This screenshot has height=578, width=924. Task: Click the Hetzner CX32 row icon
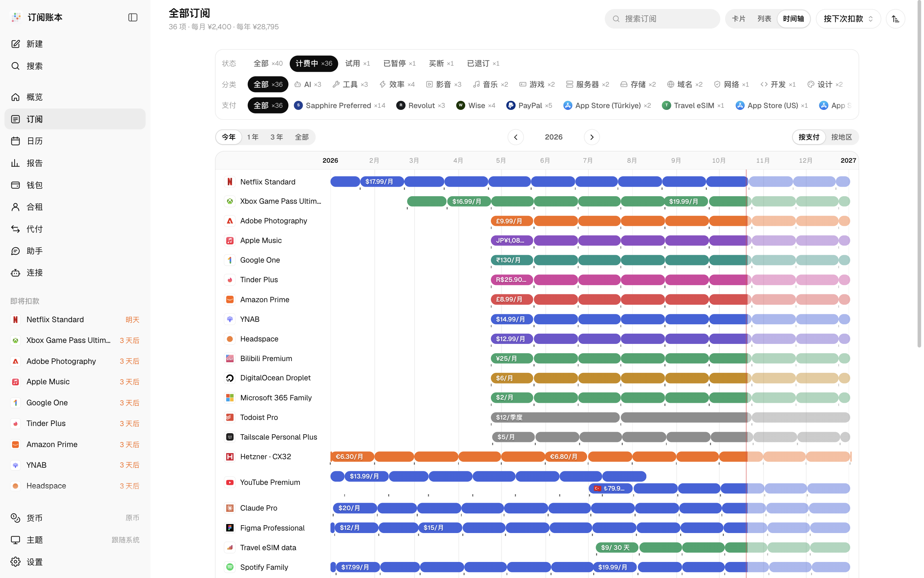[230, 456]
